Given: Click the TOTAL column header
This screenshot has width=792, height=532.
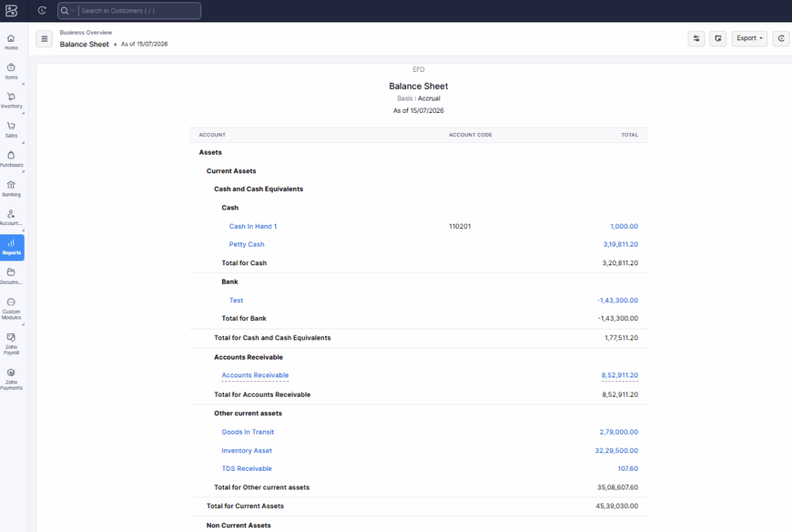Looking at the screenshot, I should pyautogui.click(x=630, y=135).
